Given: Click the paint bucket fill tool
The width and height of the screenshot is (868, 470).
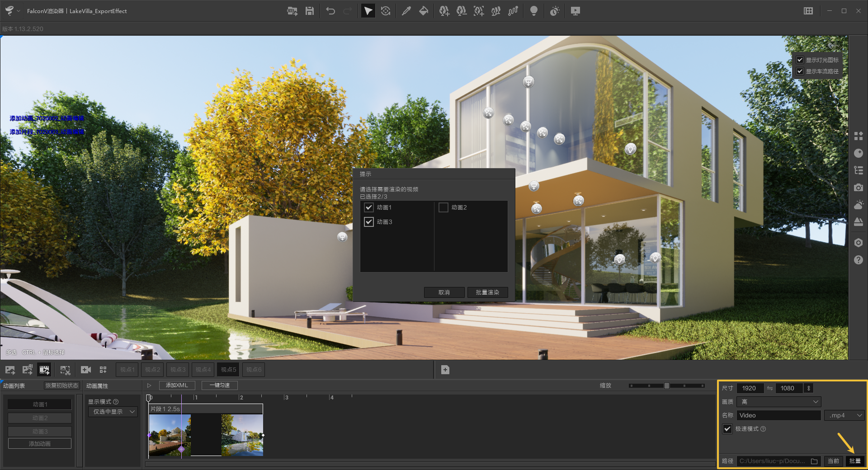Looking at the screenshot, I should 424,11.
